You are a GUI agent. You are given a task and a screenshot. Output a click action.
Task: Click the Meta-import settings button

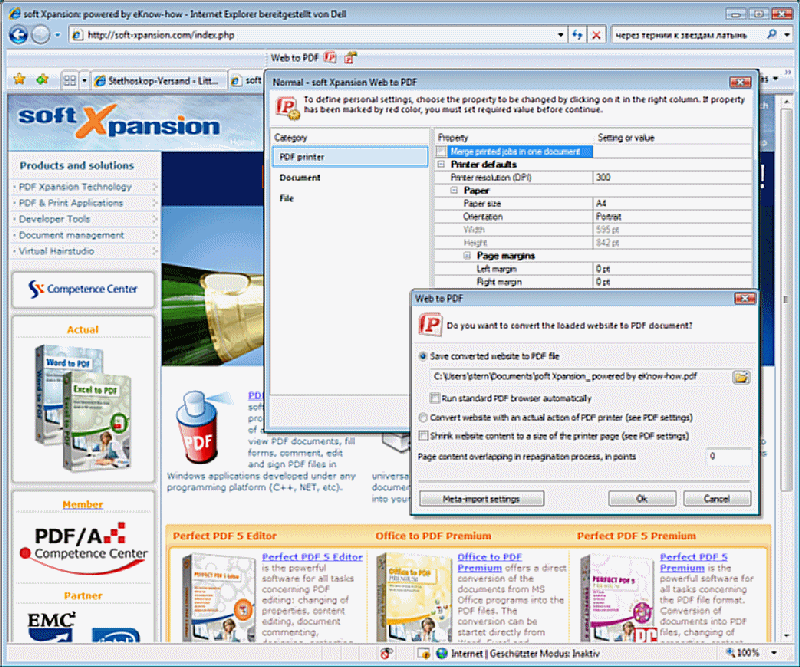click(x=482, y=499)
